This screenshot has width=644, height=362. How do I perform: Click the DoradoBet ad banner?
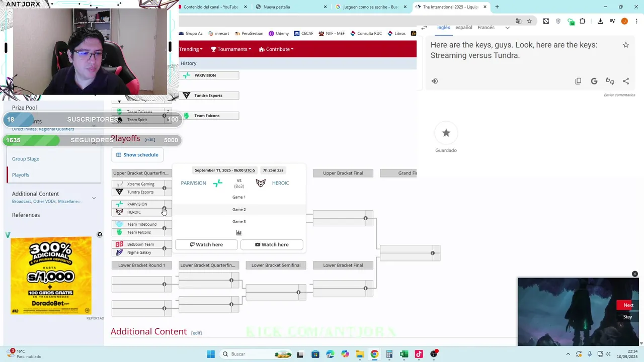(51, 276)
